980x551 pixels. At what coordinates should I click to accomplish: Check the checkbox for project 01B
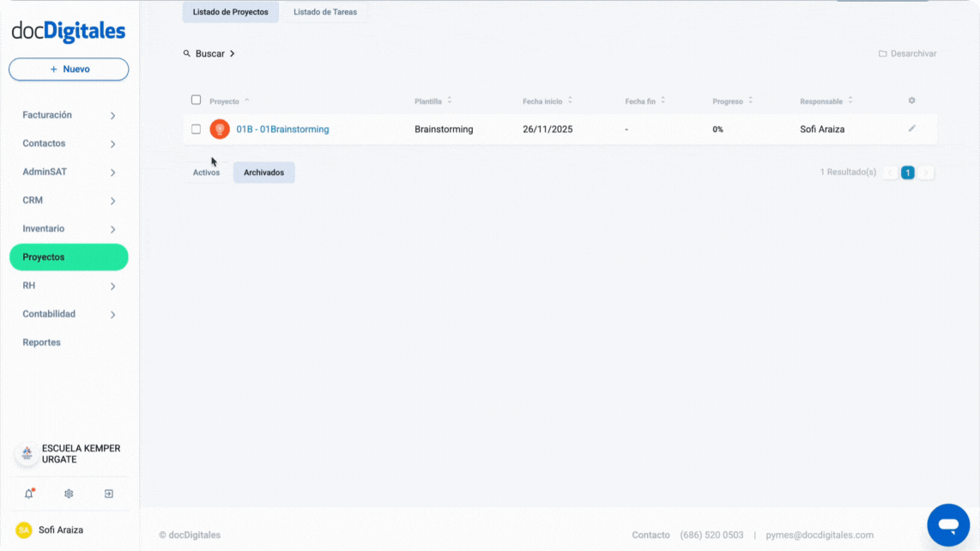[x=197, y=129]
